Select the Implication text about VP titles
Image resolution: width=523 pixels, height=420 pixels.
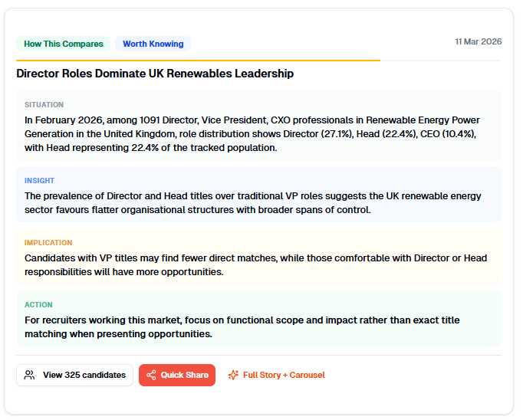255,265
